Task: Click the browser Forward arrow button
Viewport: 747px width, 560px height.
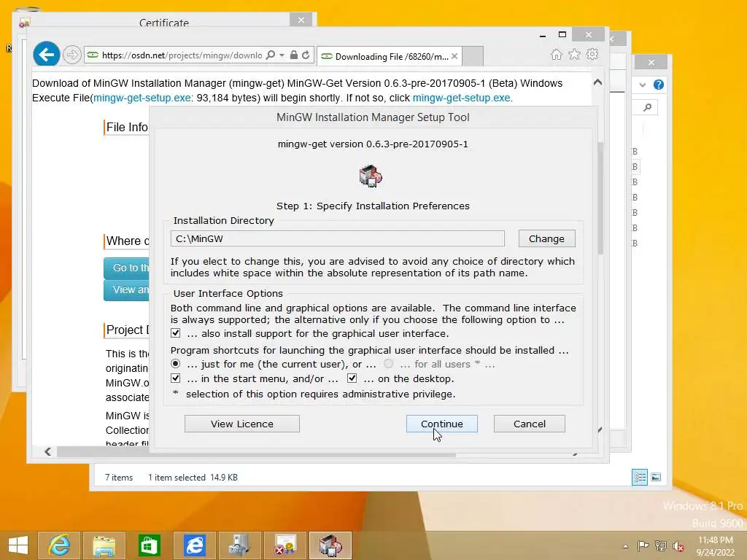Action: (72, 55)
